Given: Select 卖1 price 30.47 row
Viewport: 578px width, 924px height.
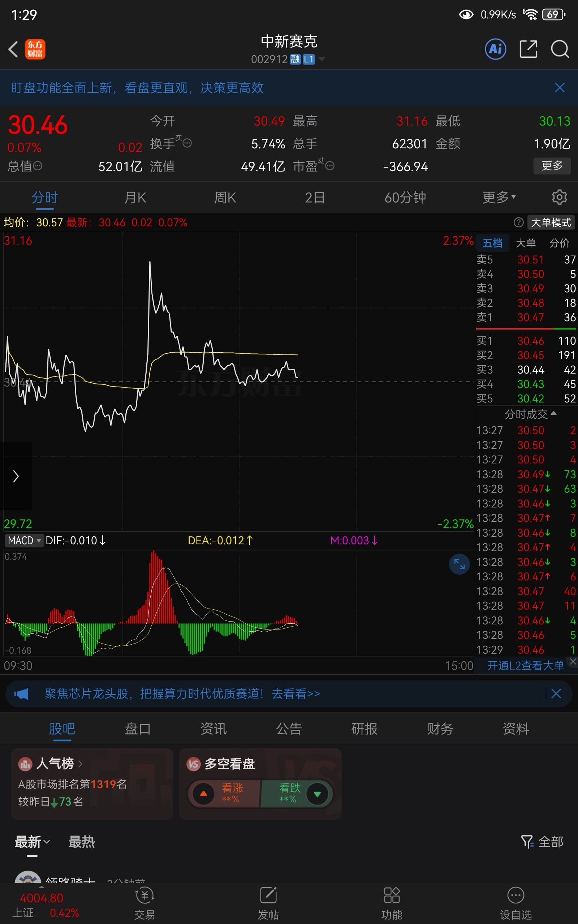Looking at the screenshot, I should (x=526, y=317).
